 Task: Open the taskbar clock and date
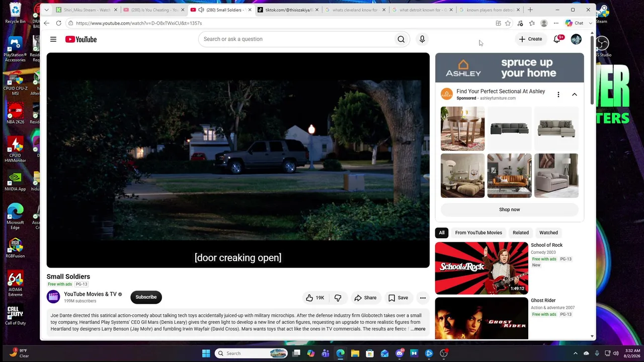pos(633,353)
